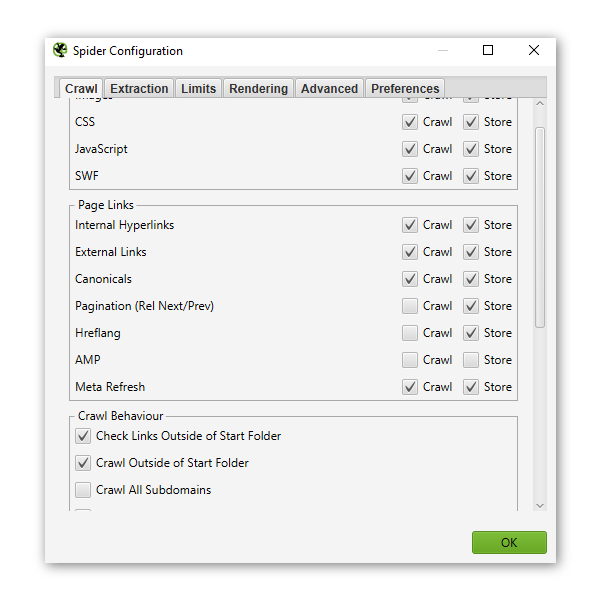The height and width of the screenshot is (600, 600).
Task: Enable Crawl checkbox for Hreflang
Action: pos(410,333)
